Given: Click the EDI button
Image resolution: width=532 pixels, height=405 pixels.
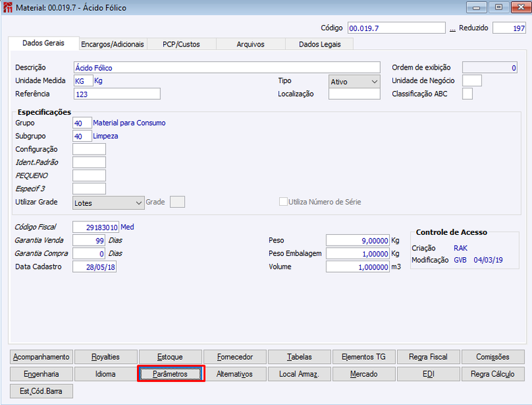Looking at the screenshot, I should click(x=428, y=374).
